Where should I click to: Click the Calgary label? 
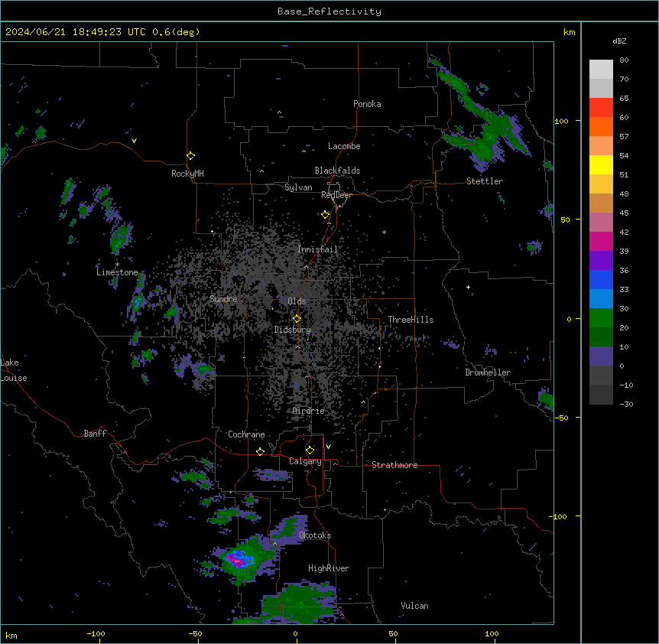point(305,461)
